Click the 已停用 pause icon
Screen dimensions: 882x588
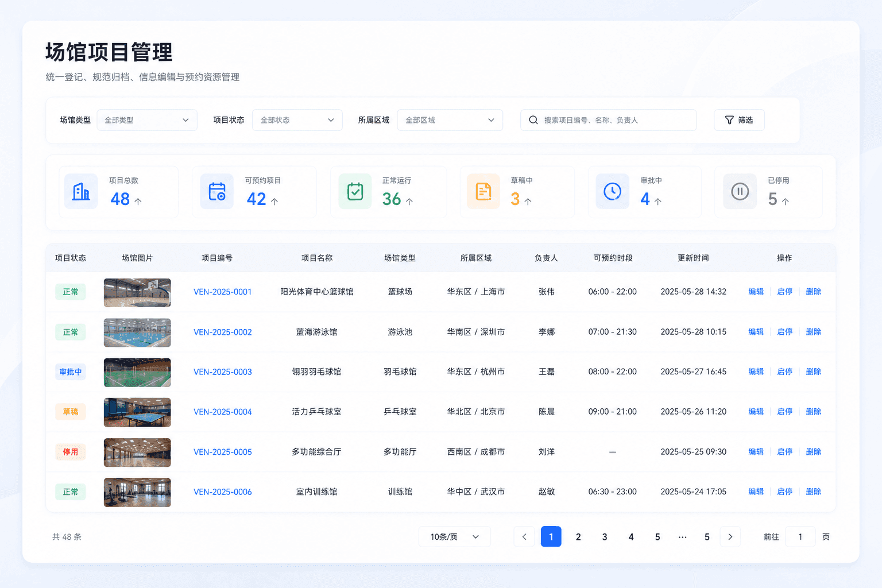740,191
